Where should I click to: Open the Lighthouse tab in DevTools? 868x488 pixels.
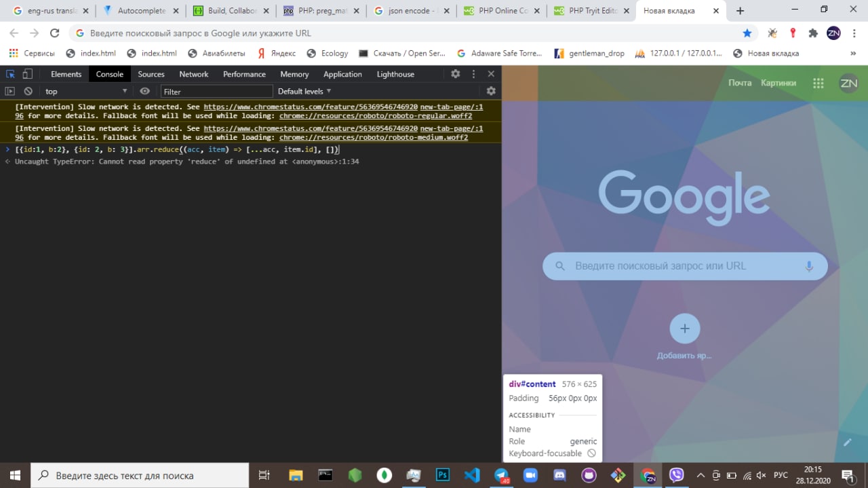click(x=395, y=74)
